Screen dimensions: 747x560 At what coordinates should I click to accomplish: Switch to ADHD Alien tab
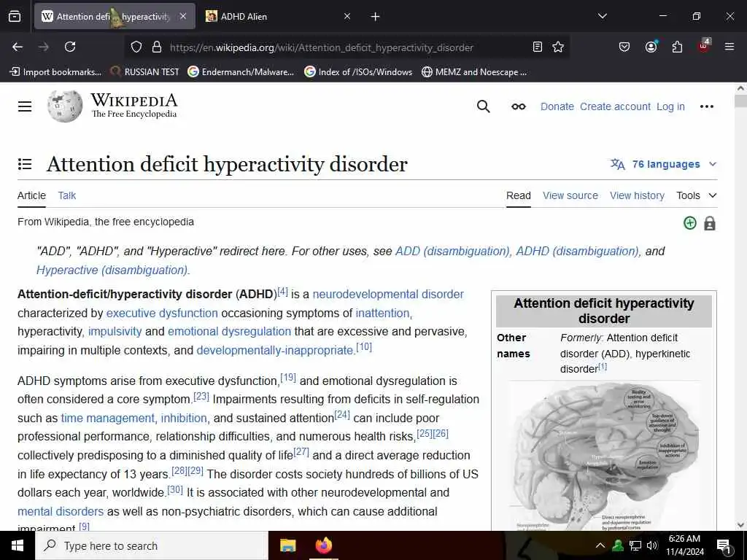coord(279,17)
